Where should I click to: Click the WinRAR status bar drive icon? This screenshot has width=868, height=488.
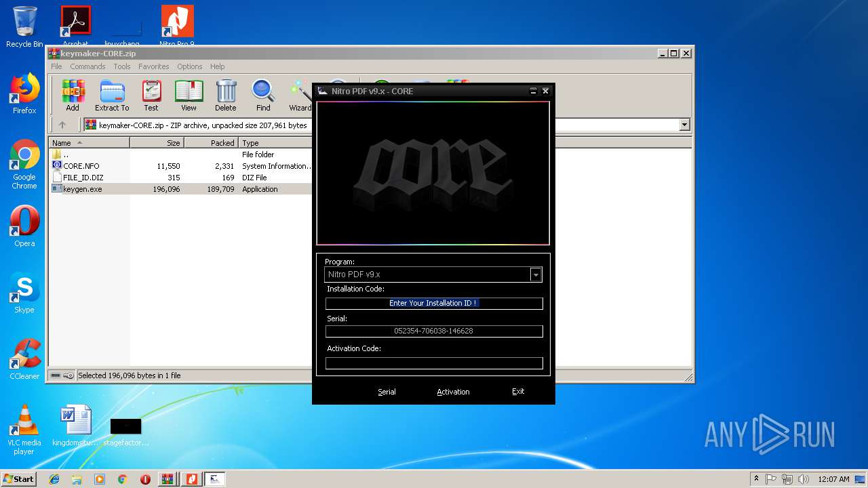coord(56,375)
